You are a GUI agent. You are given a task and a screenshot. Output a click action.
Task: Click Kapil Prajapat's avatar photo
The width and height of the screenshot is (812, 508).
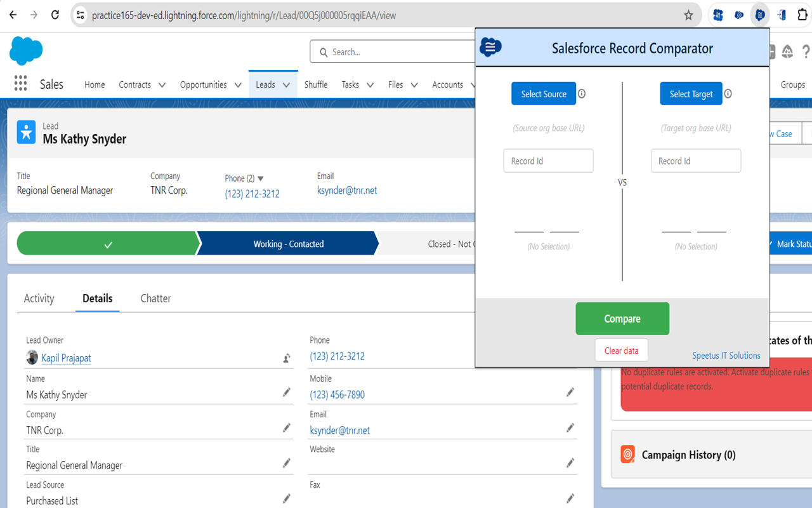tap(32, 358)
